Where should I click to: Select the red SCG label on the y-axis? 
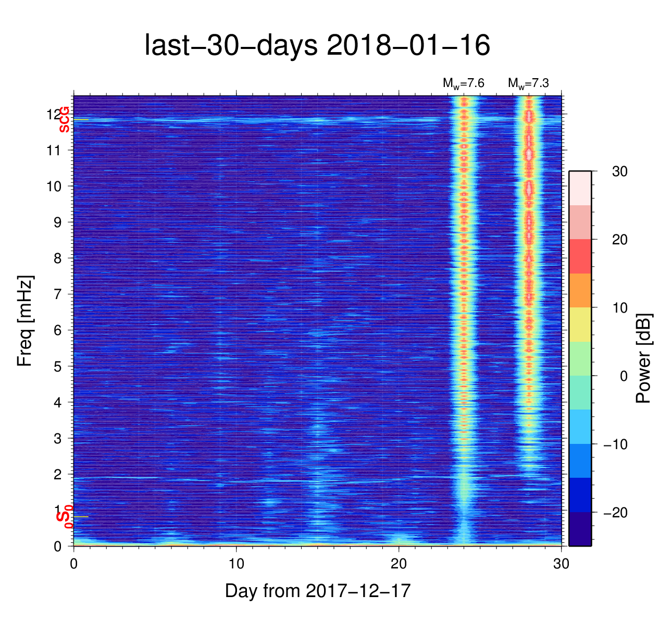click(64, 119)
